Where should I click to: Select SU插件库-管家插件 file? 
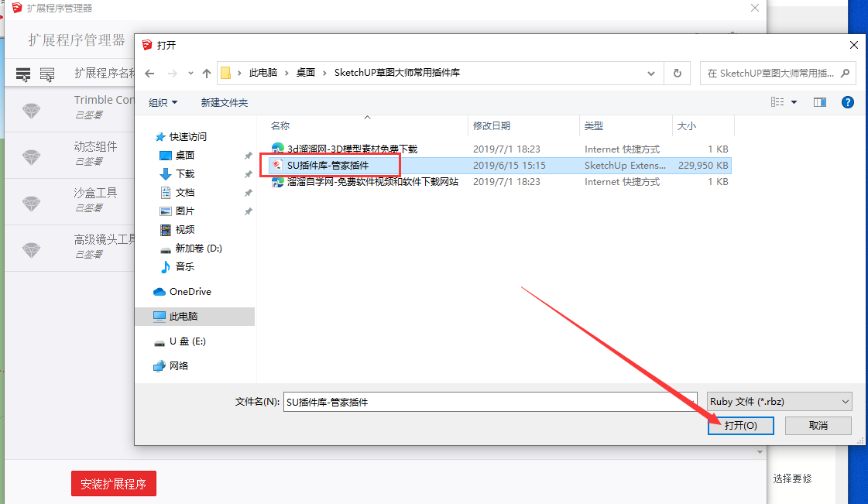point(328,165)
